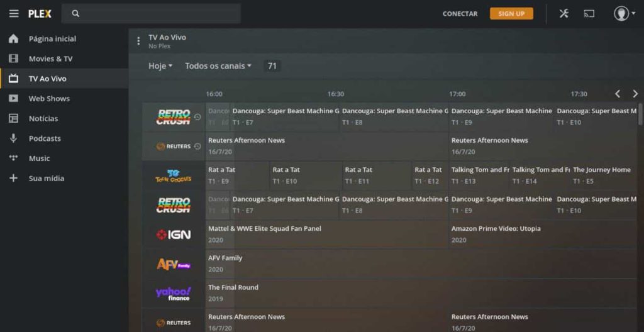This screenshot has width=644, height=332.
Task: Select the AFV Family 2020 program
Action: point(421,264)
